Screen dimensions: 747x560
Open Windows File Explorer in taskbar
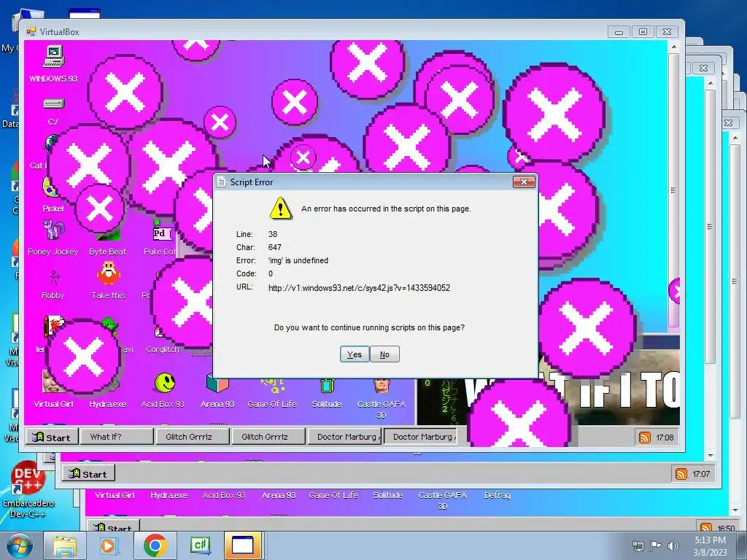[65, 545]
